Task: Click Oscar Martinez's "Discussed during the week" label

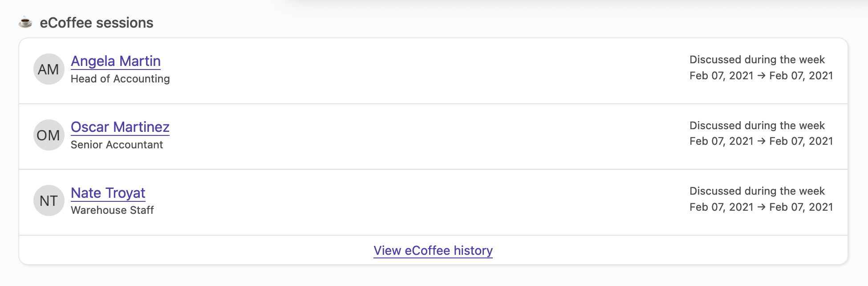Action: pos(757,126)
